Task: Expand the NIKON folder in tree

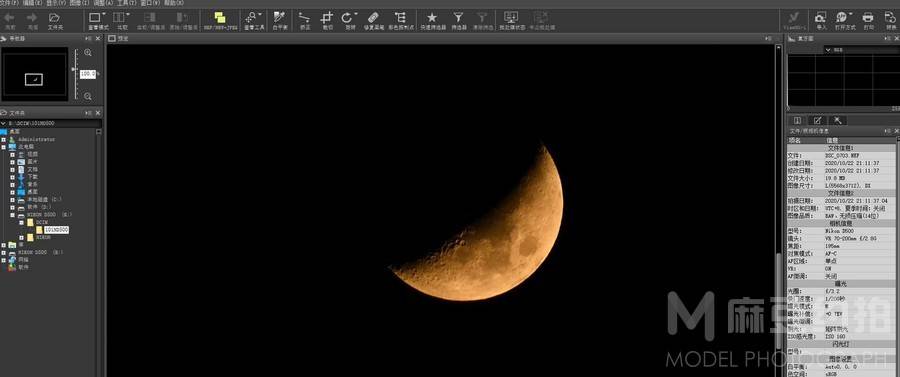Action: 22,237
